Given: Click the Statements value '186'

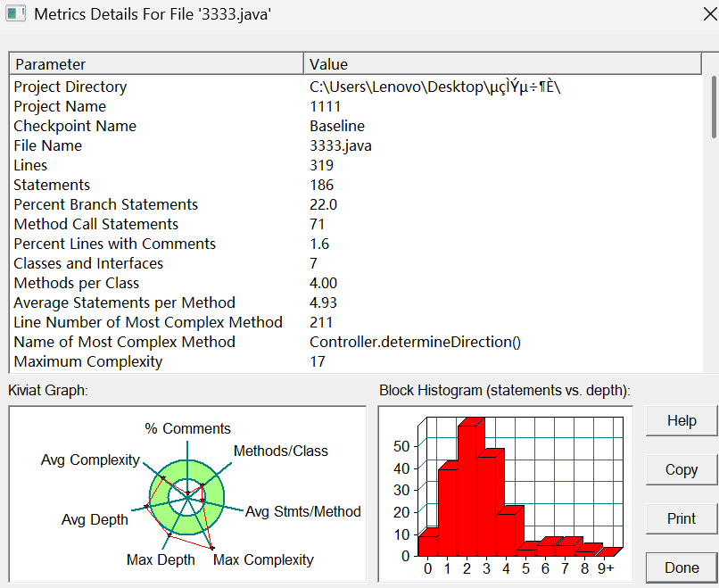Looking at the screenshot, I should [x=321, y=185].
